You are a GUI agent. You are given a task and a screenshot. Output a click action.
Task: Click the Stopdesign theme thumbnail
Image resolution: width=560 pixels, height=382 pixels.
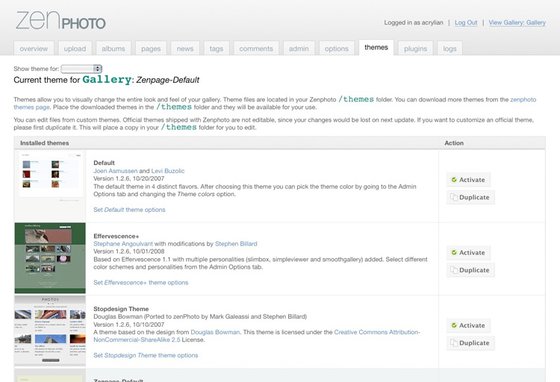pos(50,330)
